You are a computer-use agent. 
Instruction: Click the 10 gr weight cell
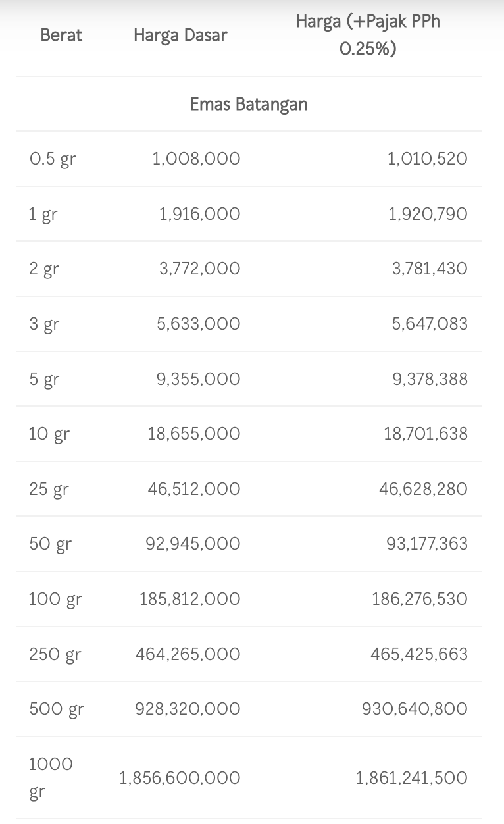coord(49,434)
